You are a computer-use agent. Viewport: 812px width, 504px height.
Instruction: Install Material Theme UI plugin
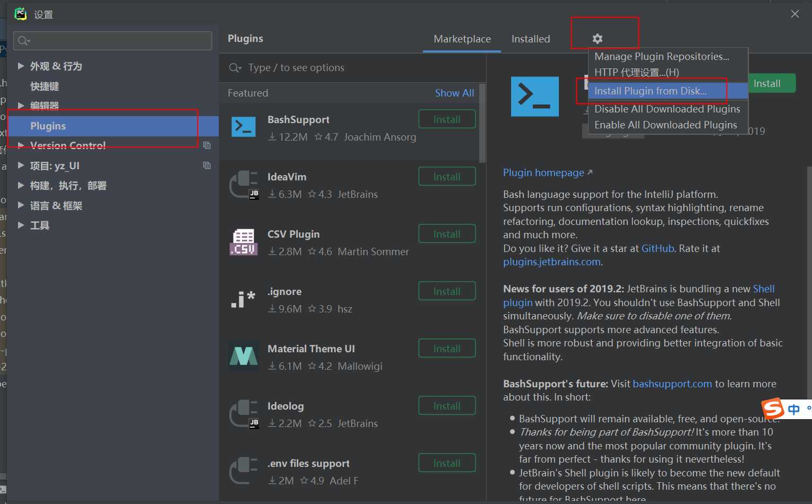pos(447,349)
